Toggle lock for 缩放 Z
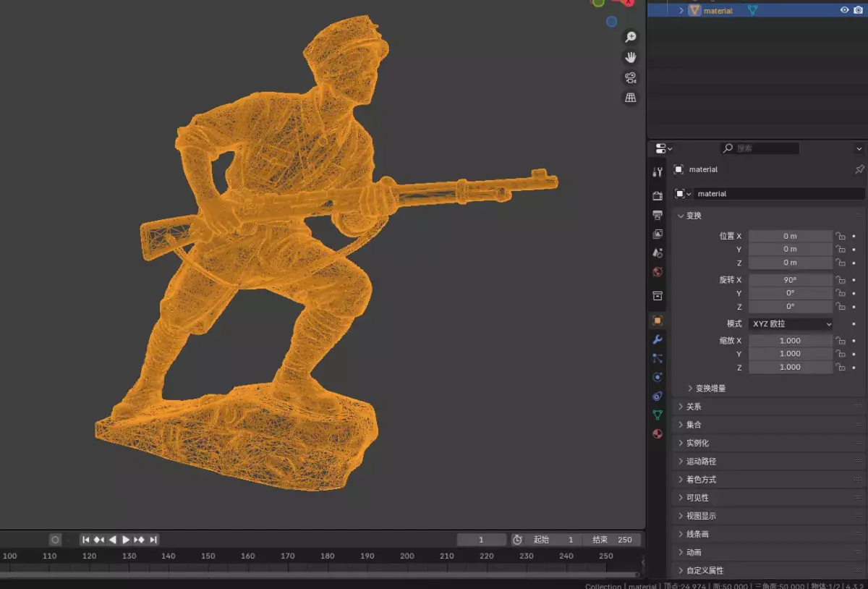 click(841, 368)
